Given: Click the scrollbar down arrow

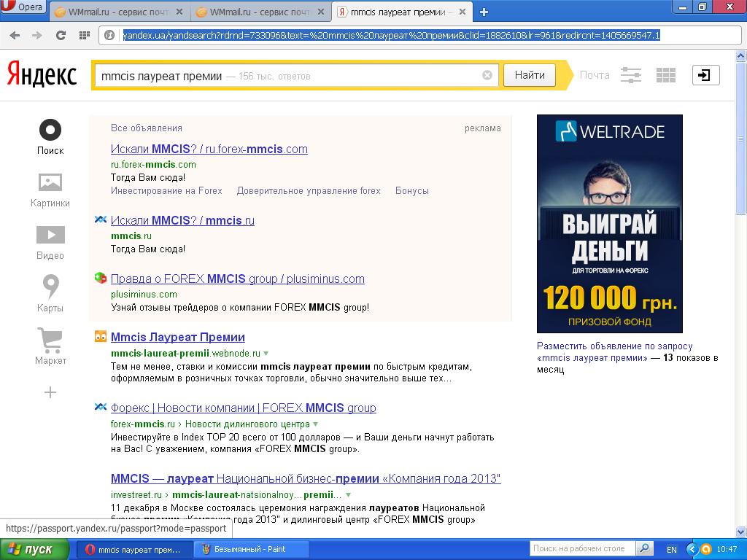Looking at the screenshot, I should click(x=741, y=532).
